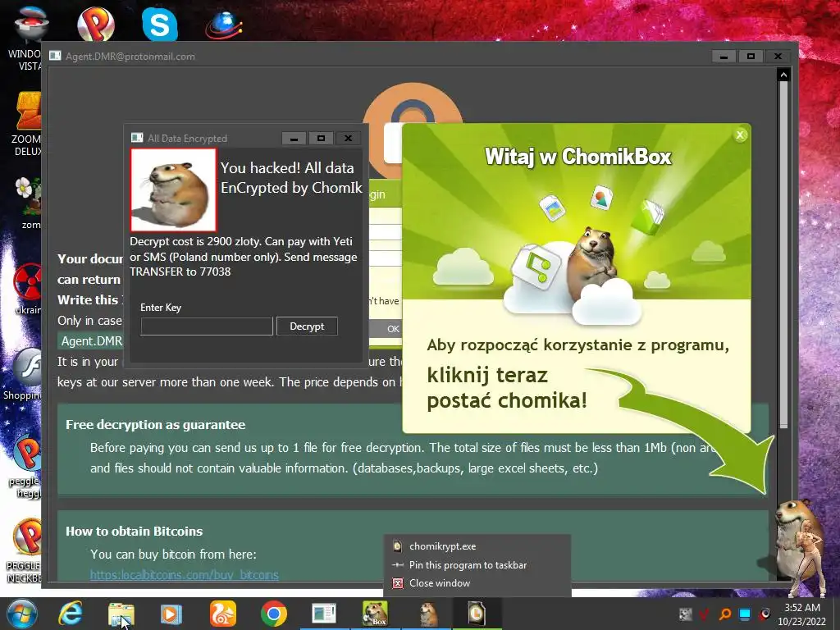
Task: Click the 'Enter Key' label
Action: click(x=161, y=308)
